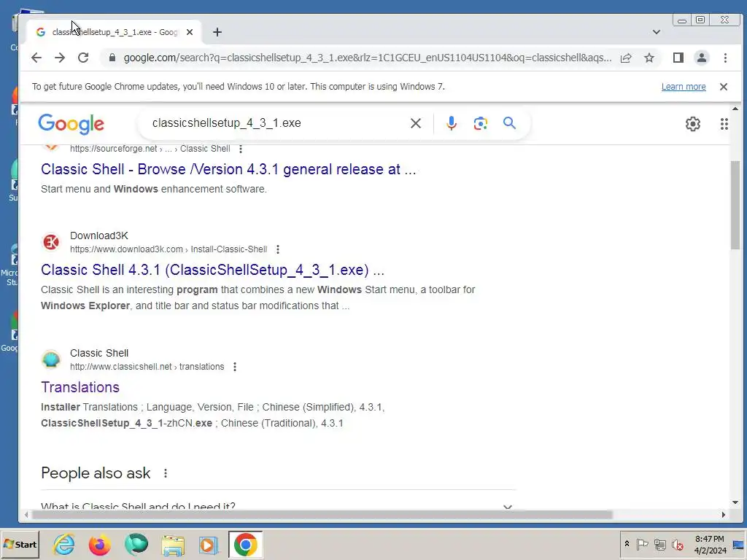Click Download3K site favicon
The height and width of the screenshot is (560, 747).
pyautogui.click(x=51, y=242)
